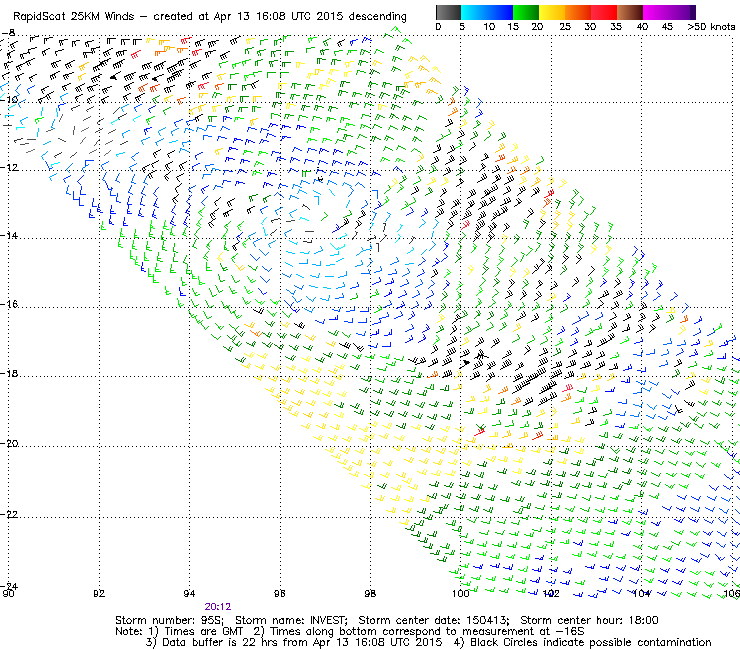
Task: Click the 'Storm center hour: 18:00' text
Action: (589, 620)
